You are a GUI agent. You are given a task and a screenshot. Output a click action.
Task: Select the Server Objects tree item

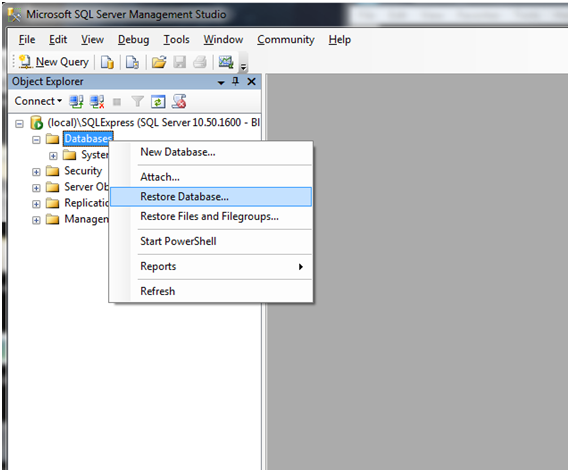tap(86, 187)
